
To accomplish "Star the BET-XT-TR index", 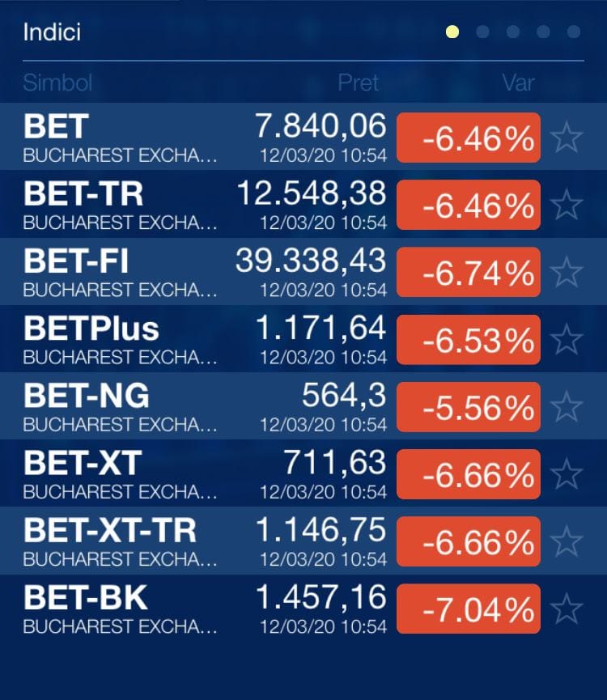I will [567, 541].
